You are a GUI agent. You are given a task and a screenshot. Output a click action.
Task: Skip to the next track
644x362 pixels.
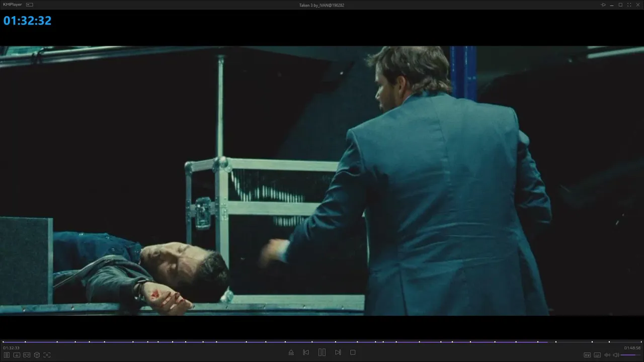(x=338, y=352)
